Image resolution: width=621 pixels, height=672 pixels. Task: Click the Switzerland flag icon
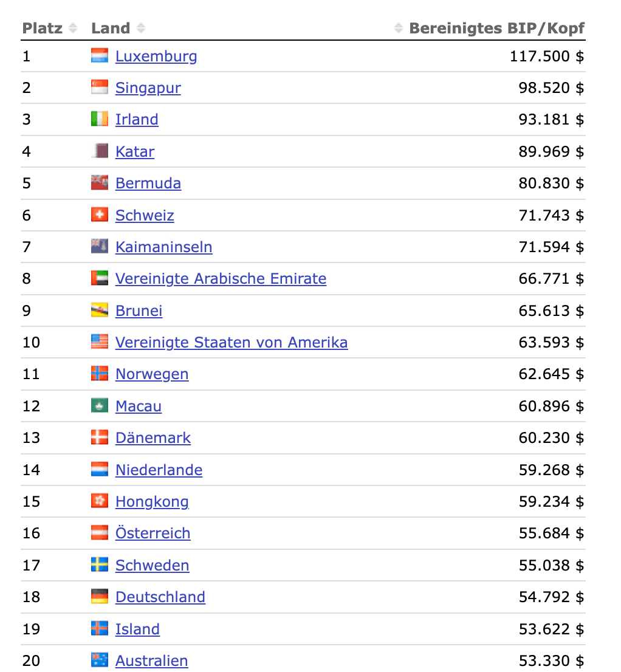coord(100,215)
